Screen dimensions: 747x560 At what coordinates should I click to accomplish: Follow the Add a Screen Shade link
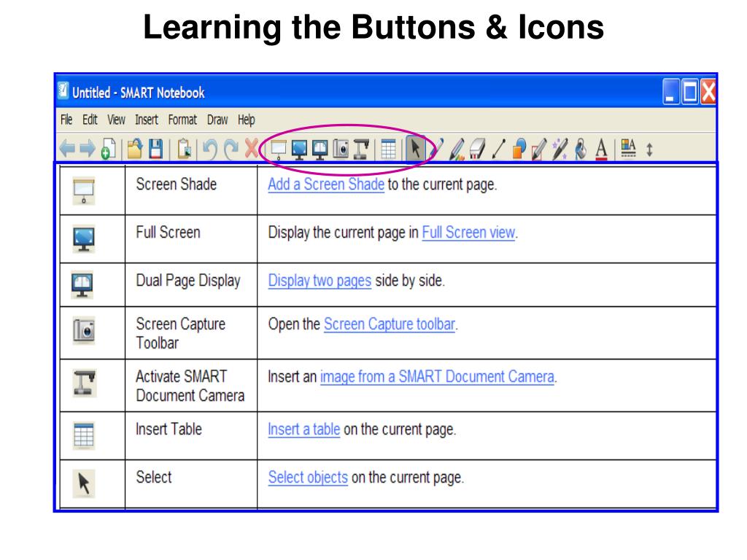pos(326,184)
